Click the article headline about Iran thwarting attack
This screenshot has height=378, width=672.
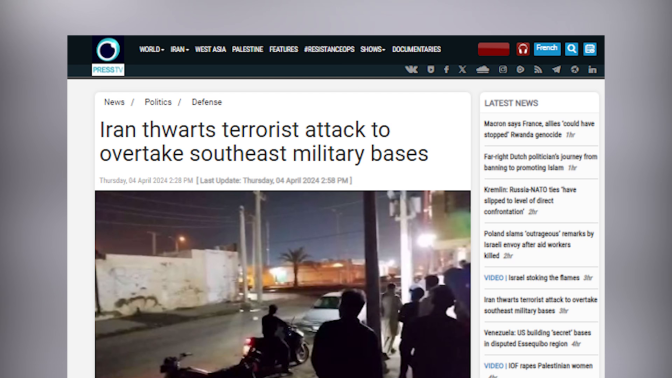click(x=264, y=141)
